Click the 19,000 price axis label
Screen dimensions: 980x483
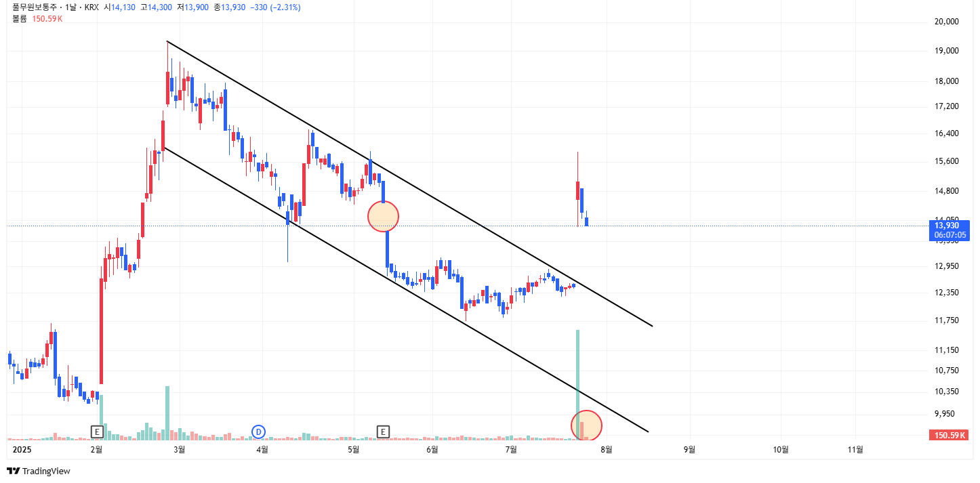pyautogui.click(x=945, y=51)
